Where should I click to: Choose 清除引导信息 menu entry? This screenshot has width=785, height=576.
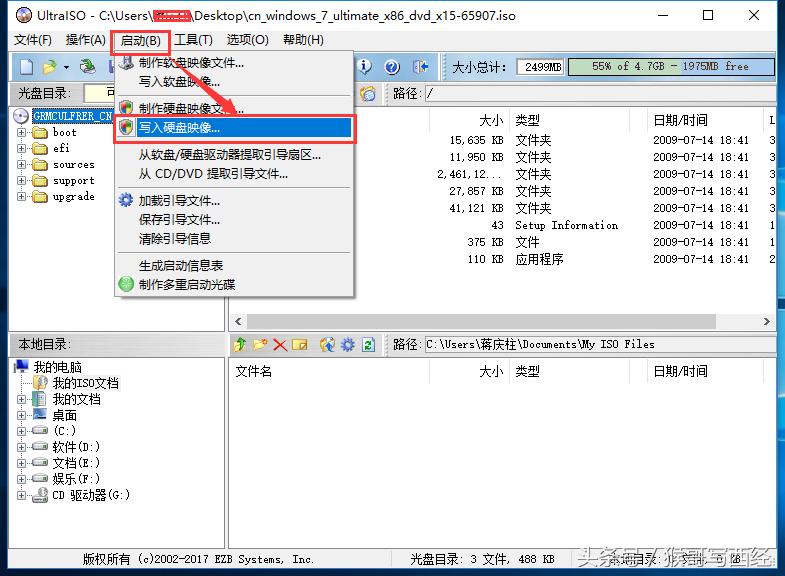click(234, 239)
